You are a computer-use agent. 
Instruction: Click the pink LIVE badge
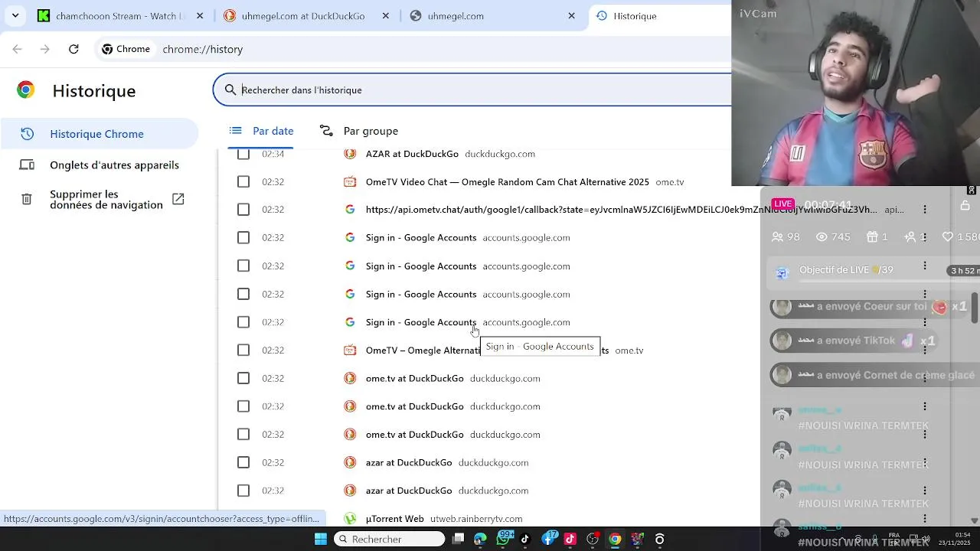(x=782, y=204)
